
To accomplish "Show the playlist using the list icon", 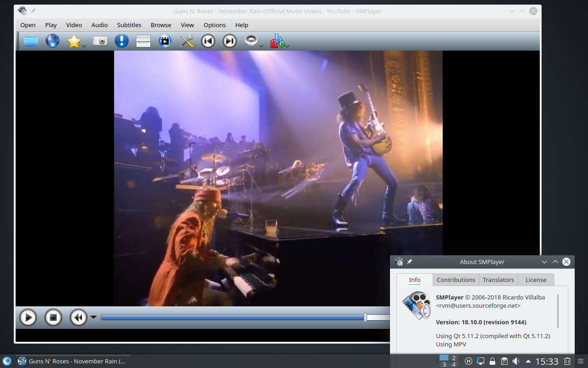I will click(143, 41).
